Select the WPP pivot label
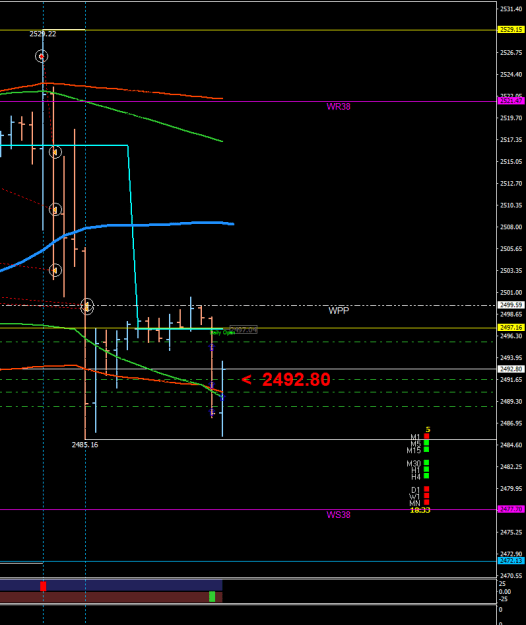526x625 pixels. 339,311
